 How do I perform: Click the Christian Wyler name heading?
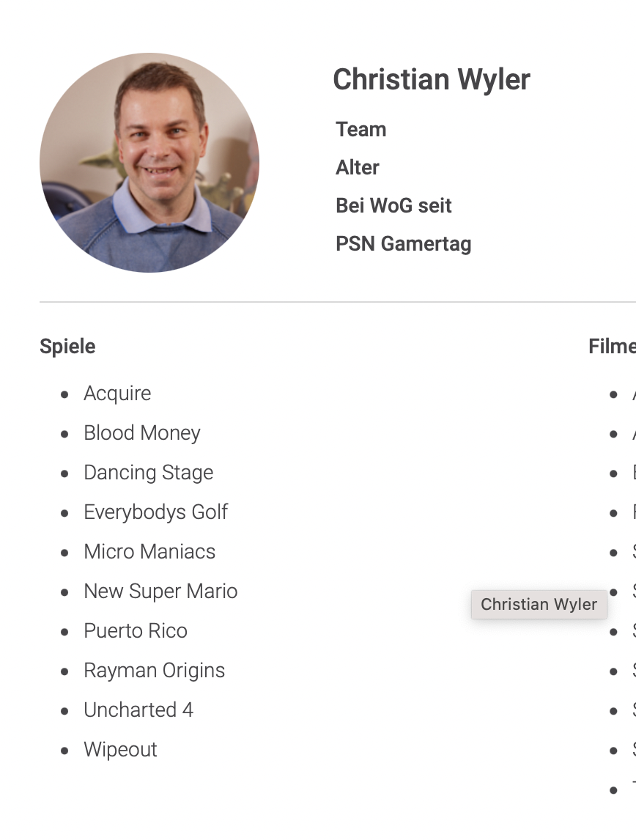pyautogui.click(x=431, y=79)
